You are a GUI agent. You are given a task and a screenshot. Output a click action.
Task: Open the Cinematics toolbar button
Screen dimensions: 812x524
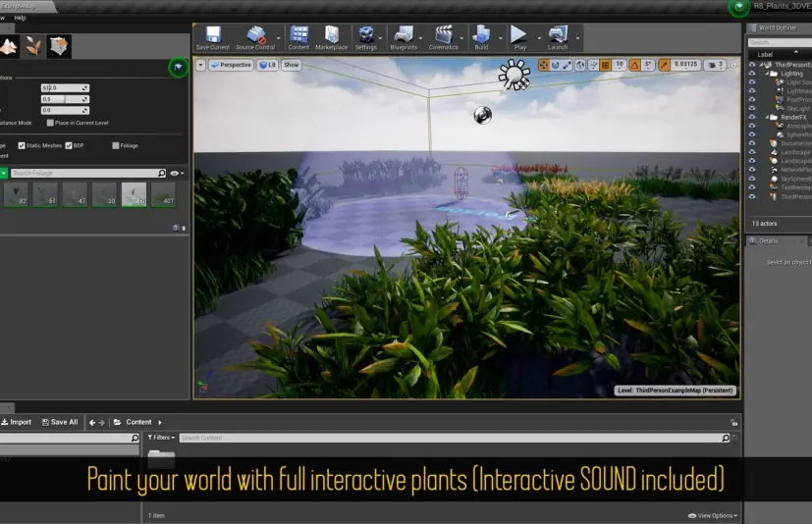[x=443, y=38]
